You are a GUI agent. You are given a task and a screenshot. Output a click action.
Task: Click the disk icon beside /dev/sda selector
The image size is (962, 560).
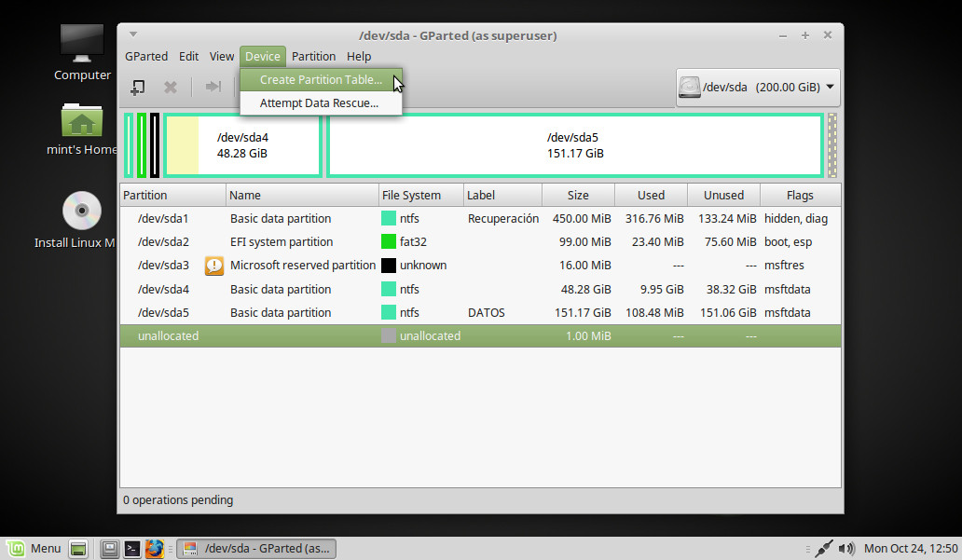pyautogui.click(x=689, y=87)
